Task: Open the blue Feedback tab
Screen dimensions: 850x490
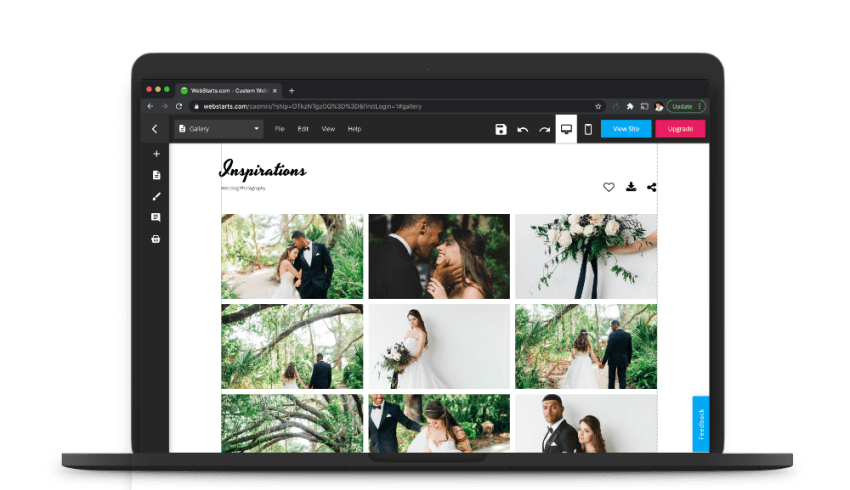Action: click(x=701, y=424)
